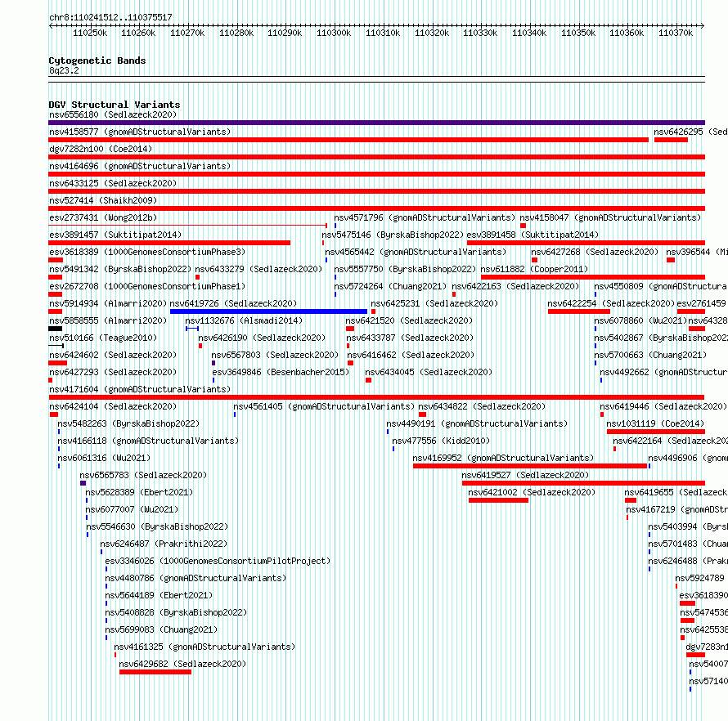728x721 pixels.
Task: Open variant nsv1132676 (Alsmadi2014)
Action: (244, 320)
